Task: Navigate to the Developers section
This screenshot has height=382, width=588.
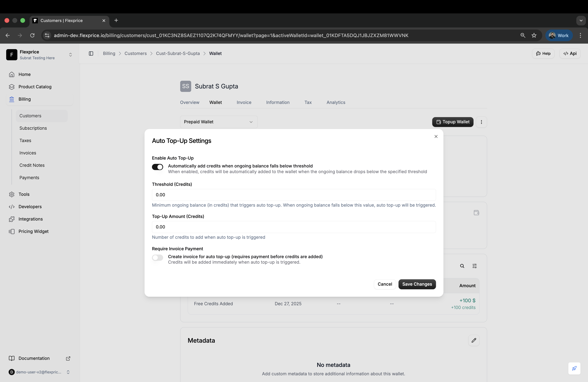Action: 30,207
